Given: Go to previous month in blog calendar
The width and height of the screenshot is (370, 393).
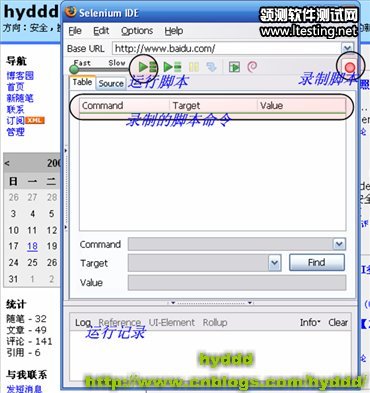Looking at the screenshot, I should (7, 163).
